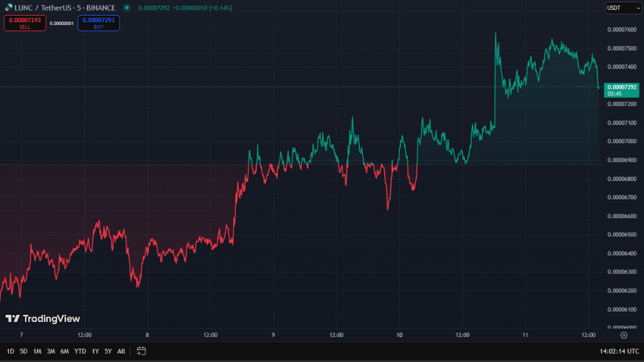Click the date label 10 on time axis
The image size is (644, 362).
399,335
